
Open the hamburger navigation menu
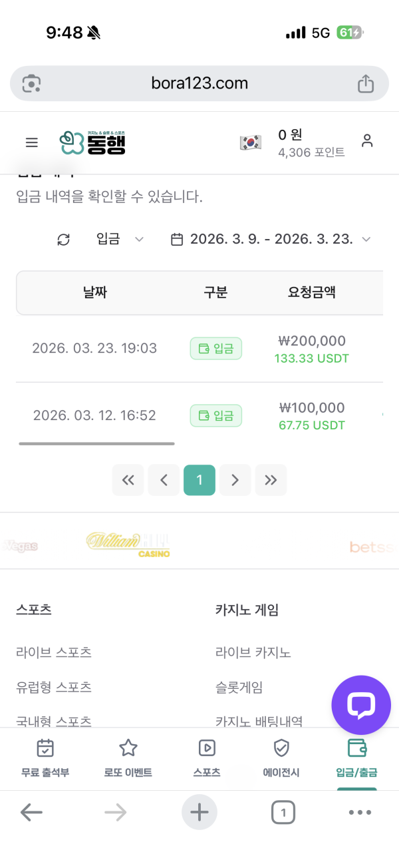[31, 142]
